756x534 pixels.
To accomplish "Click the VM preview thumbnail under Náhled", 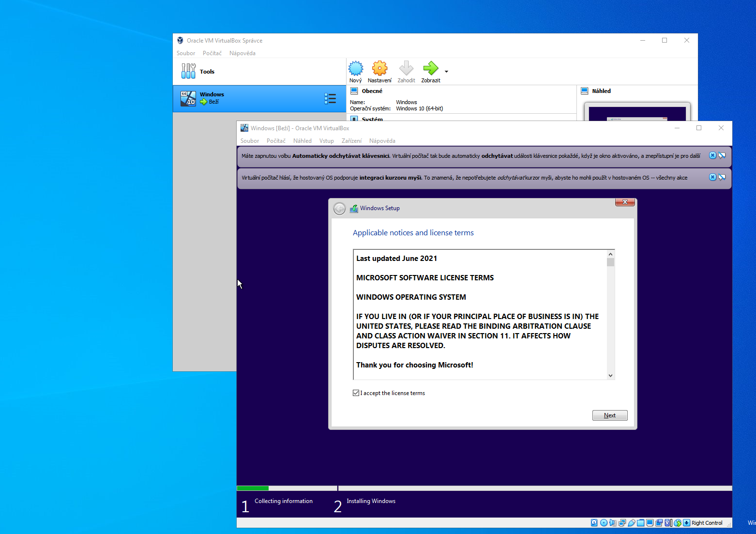I will click(637, 113).
